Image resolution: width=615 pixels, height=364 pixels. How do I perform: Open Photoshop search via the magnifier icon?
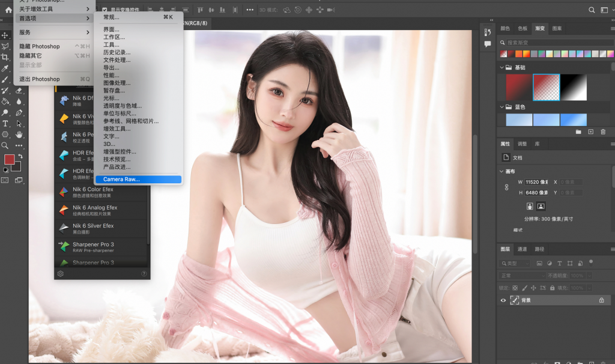592,10
